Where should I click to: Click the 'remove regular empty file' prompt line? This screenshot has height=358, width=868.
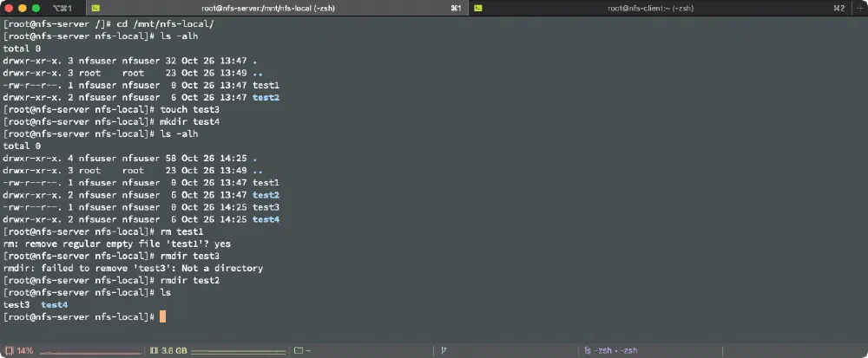117,244
